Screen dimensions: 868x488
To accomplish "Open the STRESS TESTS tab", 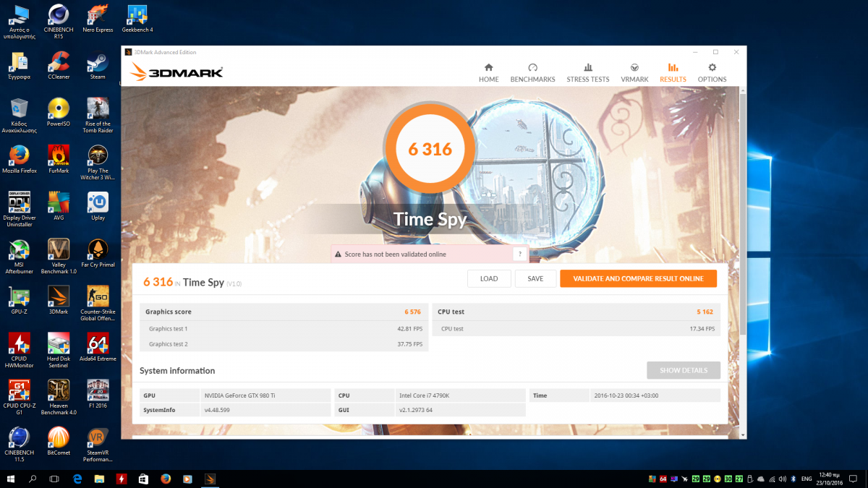I will (588, 72).
